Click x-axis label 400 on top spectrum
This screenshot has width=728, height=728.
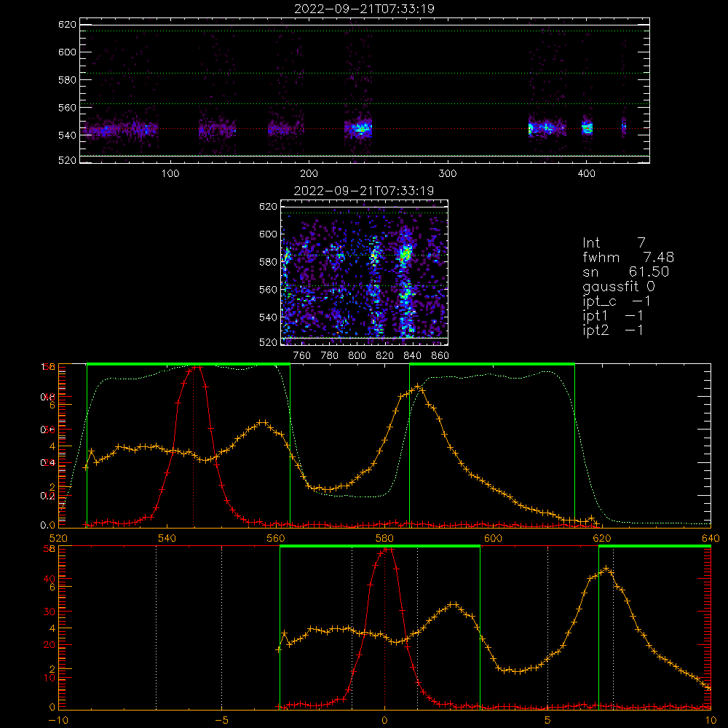click(x=586, y=174)
